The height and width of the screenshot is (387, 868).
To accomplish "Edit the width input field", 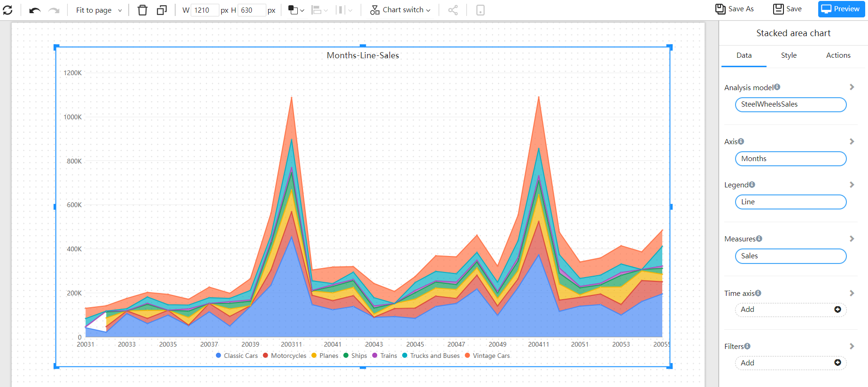I will [x=205, y=10].
